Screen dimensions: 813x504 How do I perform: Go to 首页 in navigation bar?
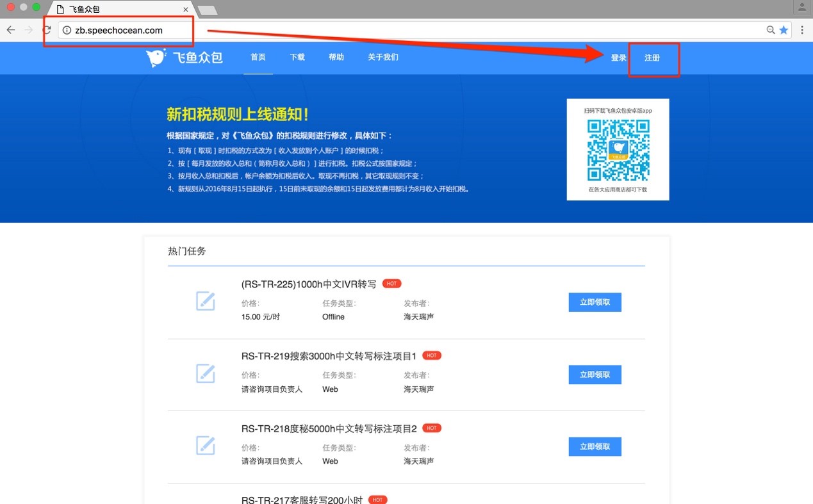pos(258,58)
